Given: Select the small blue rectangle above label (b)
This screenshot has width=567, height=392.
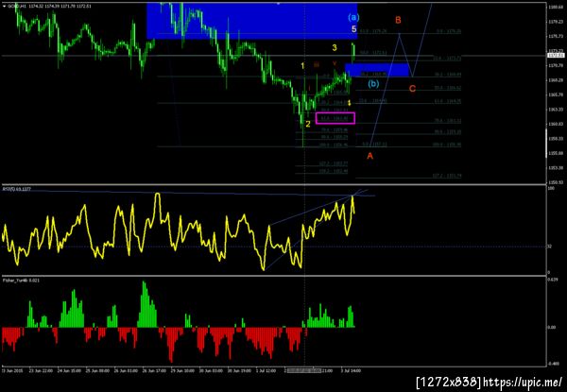Looking at the screenshot, I should click(x=377, y=70).
